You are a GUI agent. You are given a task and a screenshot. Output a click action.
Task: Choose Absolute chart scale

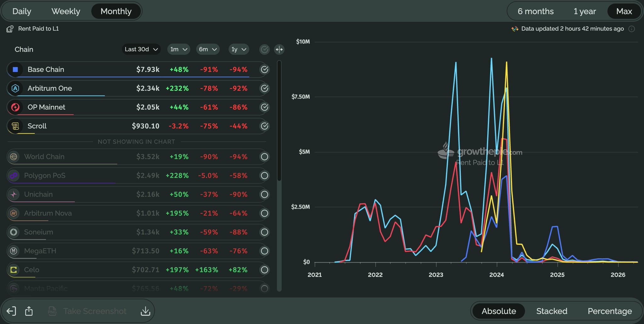click(x=499, y=311)
